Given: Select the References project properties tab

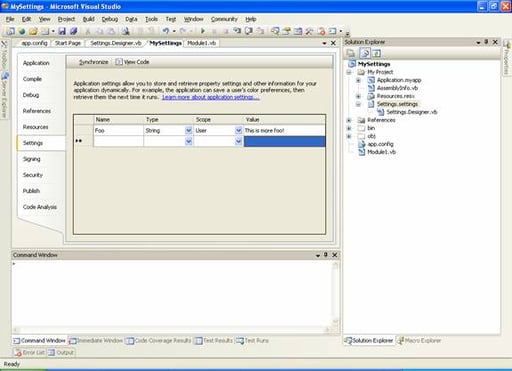Looking at the screenshot, I should pos(37,111).
